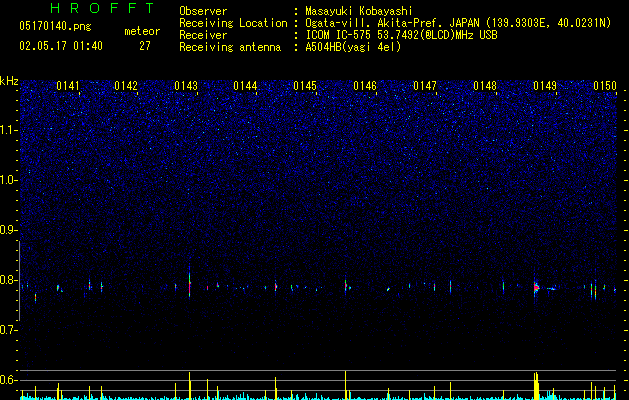Click the 0141 time marker

point(68,86)
